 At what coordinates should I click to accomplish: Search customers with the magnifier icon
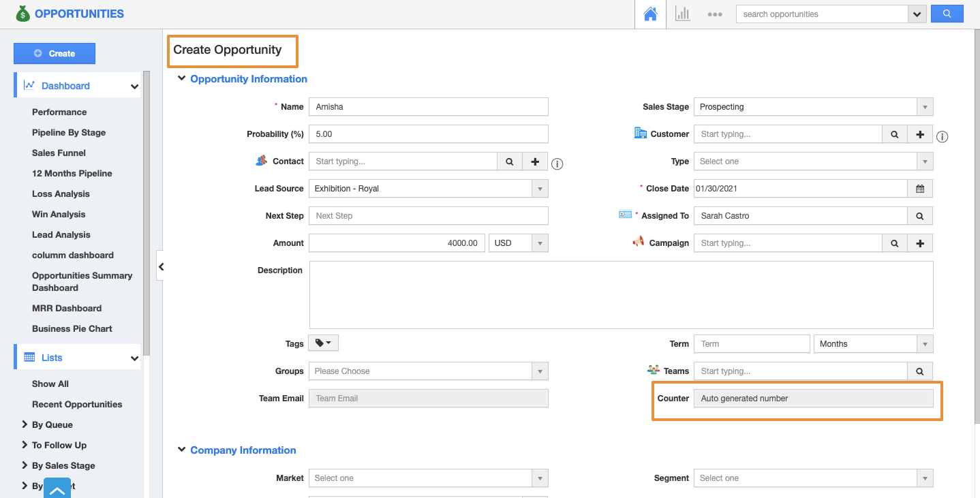click(895, 134)
